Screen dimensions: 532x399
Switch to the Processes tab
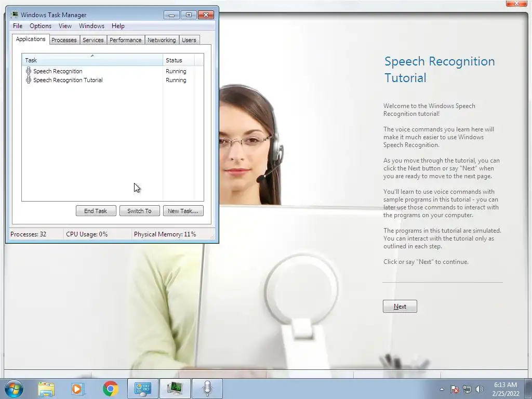pos(64,40)
